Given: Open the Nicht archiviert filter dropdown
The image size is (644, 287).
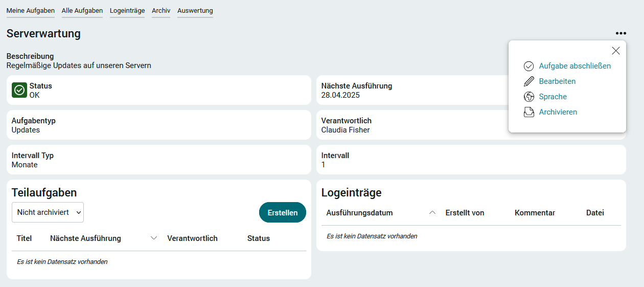Looking at the screenshot, I should (x=48, y=212).
